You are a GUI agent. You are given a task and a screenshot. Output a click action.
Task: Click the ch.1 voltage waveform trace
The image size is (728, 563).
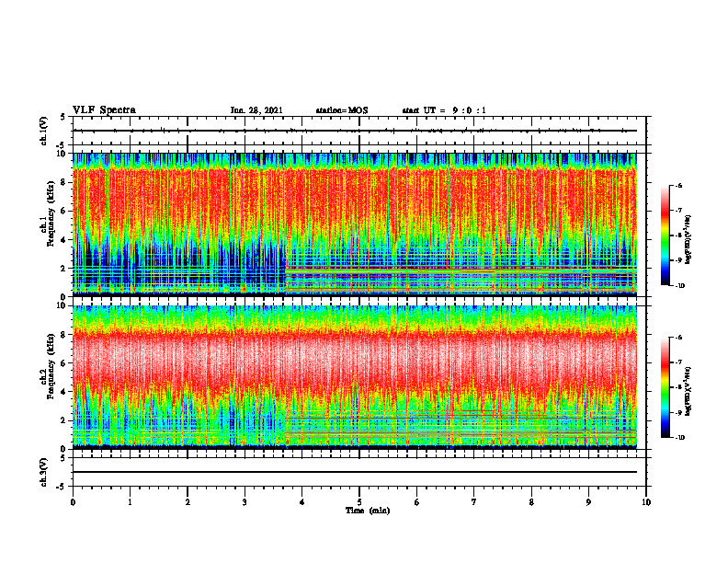click(355, 131)
